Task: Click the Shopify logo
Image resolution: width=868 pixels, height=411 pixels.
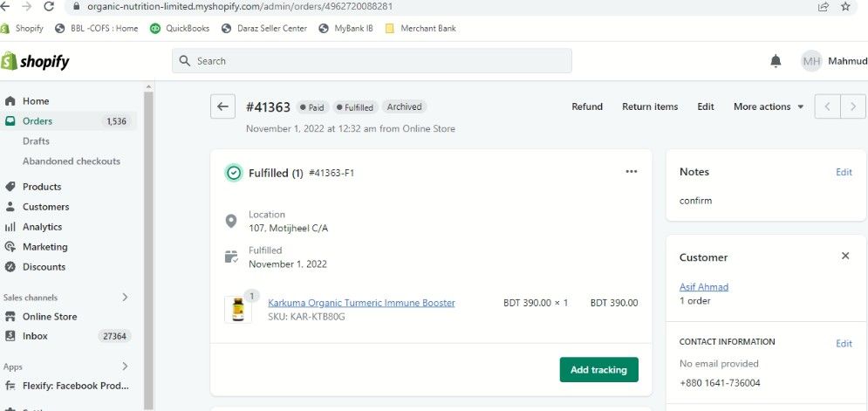Action: [x=35, y=61]
